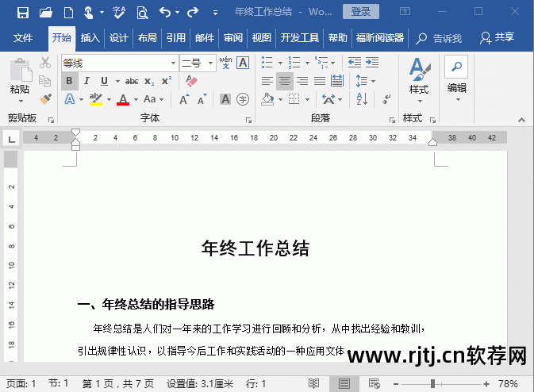Viewport: 534px width, 392px height.
Task: Cut selection with scissors icon
Action: (x=45, y=63)
